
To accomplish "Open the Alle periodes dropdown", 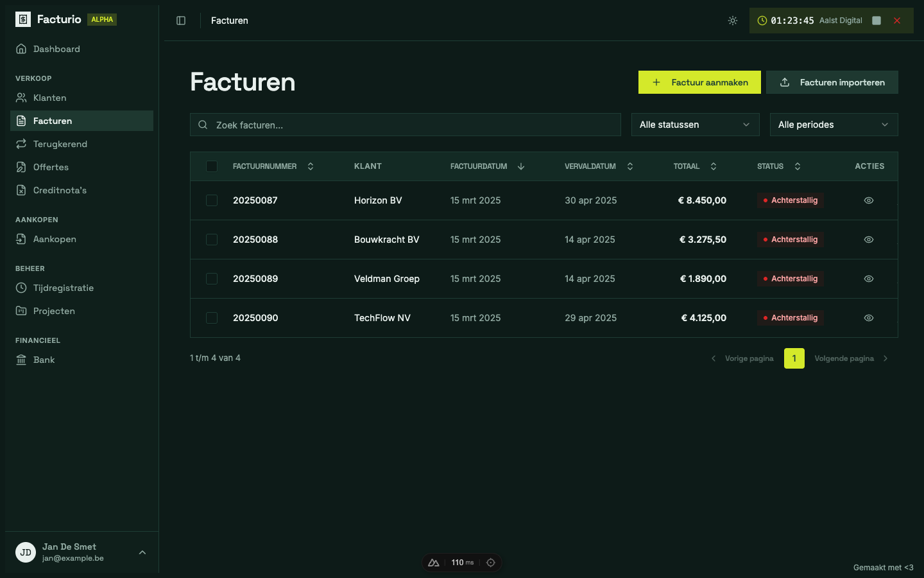I will click(x=834, y=125).
